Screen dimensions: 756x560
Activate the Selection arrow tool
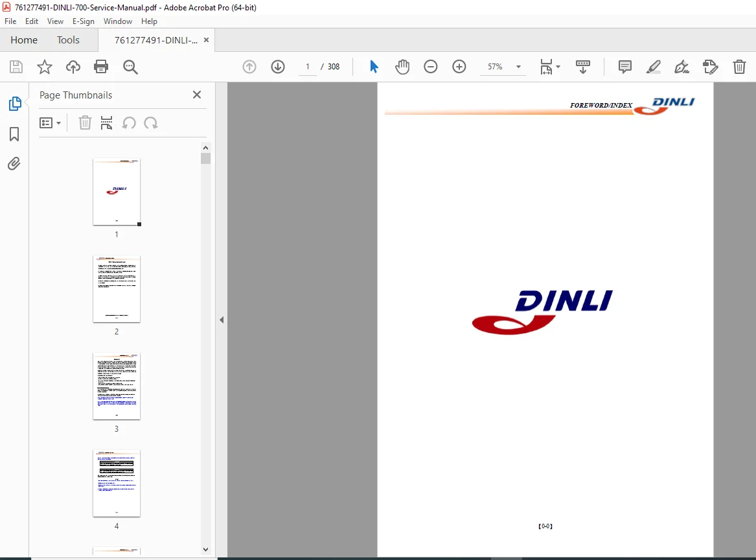[374, 67]
